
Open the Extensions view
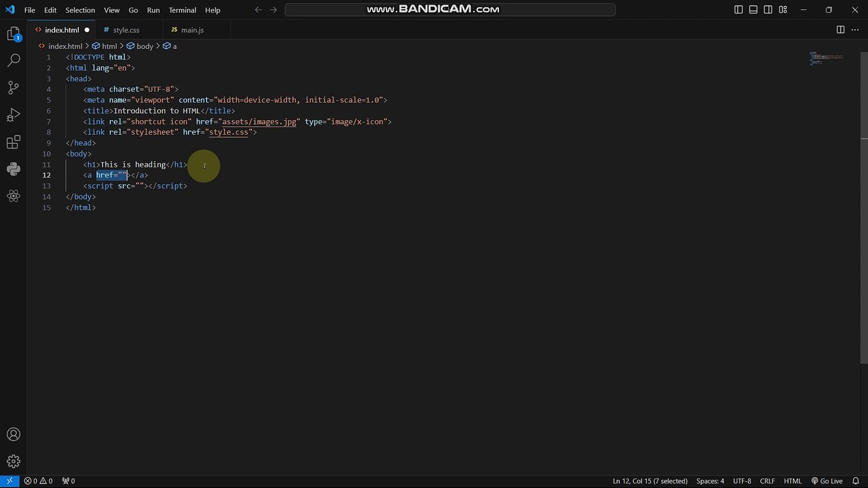tap(14, 142)
